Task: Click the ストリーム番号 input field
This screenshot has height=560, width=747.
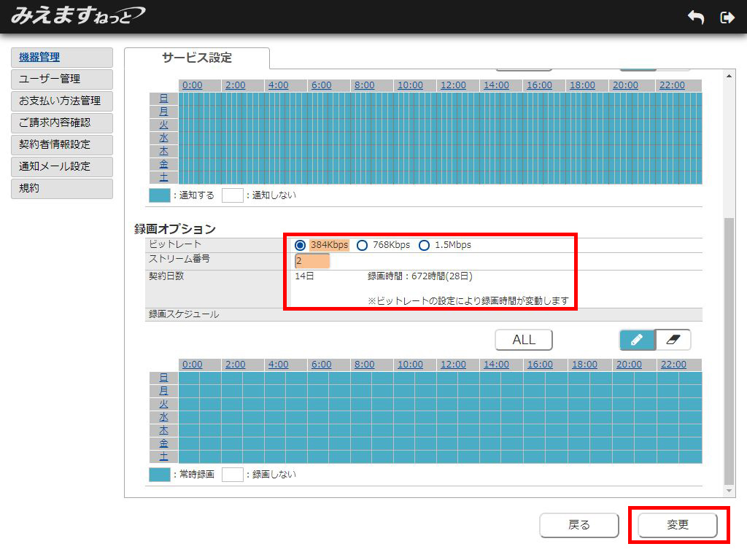Action: click(312, 261)
